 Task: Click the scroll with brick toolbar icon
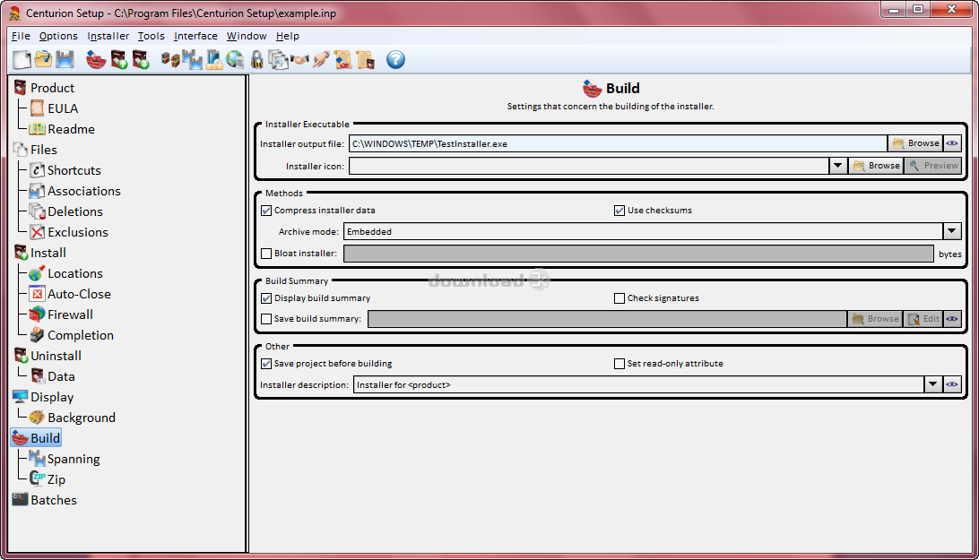(342, 60)
